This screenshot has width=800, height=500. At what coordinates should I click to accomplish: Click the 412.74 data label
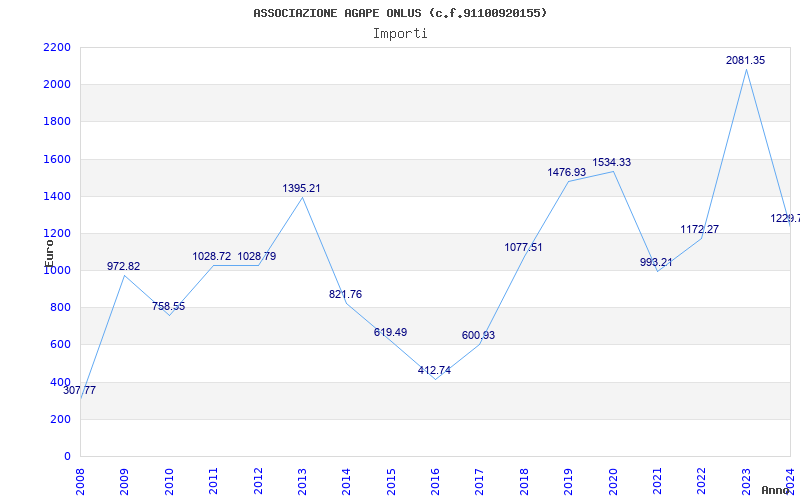(x=434, y=370)
